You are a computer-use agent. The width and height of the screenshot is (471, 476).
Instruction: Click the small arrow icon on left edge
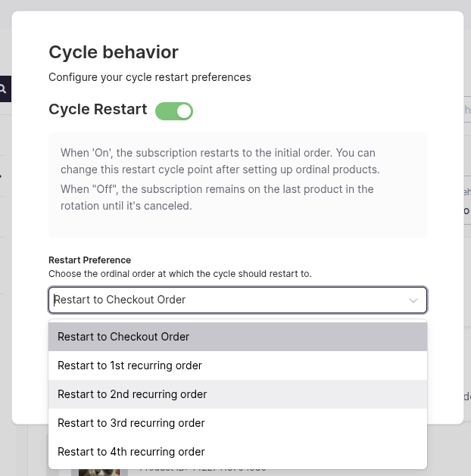click(x=1, y=176)
